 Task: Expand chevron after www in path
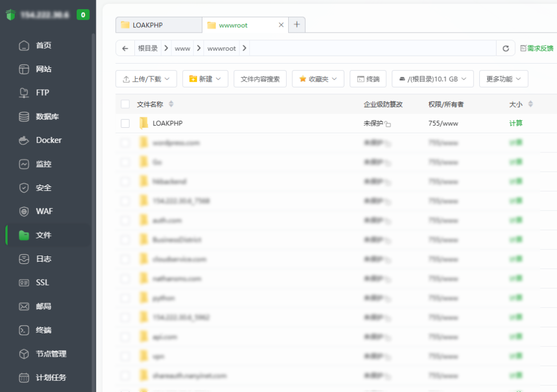coord(199,48)
